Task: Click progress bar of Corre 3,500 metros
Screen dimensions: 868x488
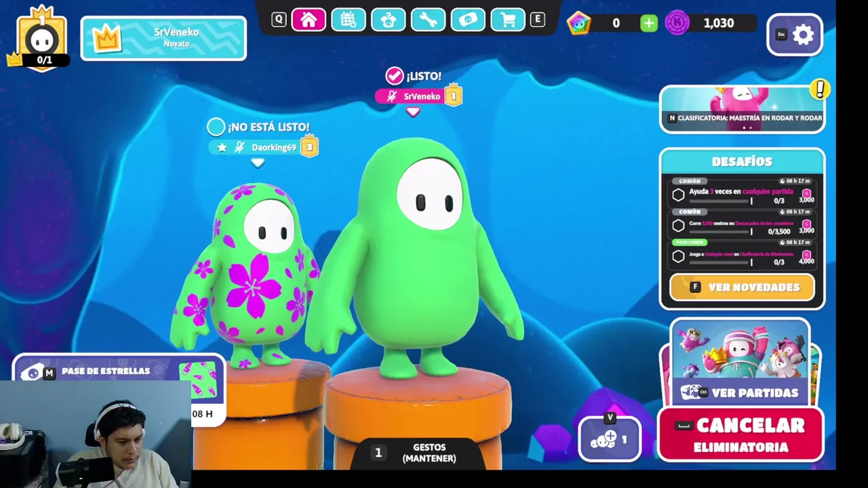Action: click(721, 231)
